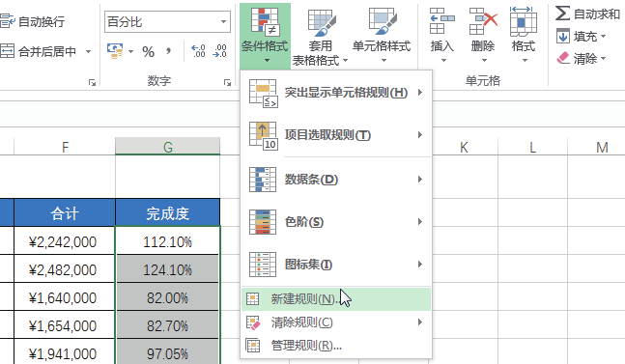Select cell showing 97.05%

[x=167, y=352]
